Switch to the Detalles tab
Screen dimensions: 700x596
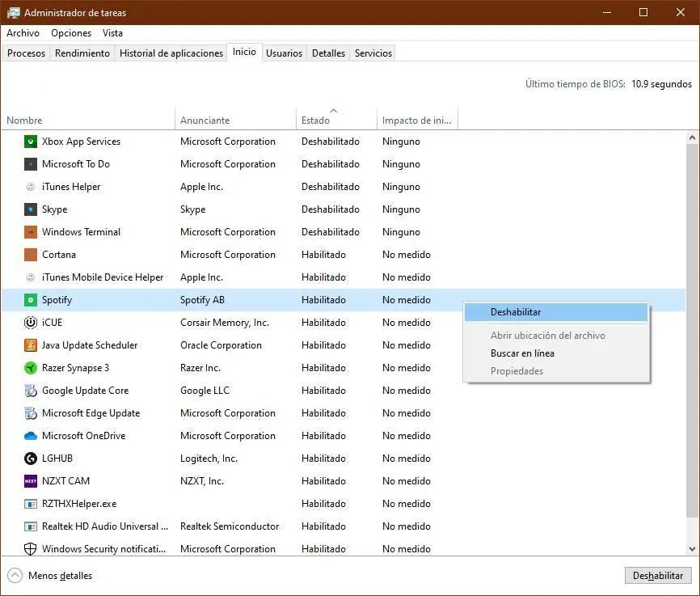pos(328,53)
